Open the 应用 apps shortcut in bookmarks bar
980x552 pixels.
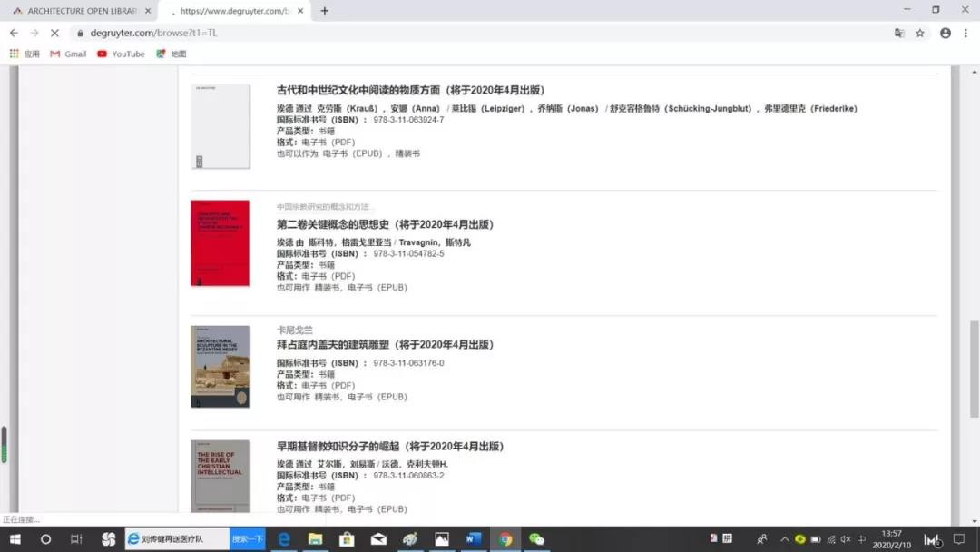24,54
